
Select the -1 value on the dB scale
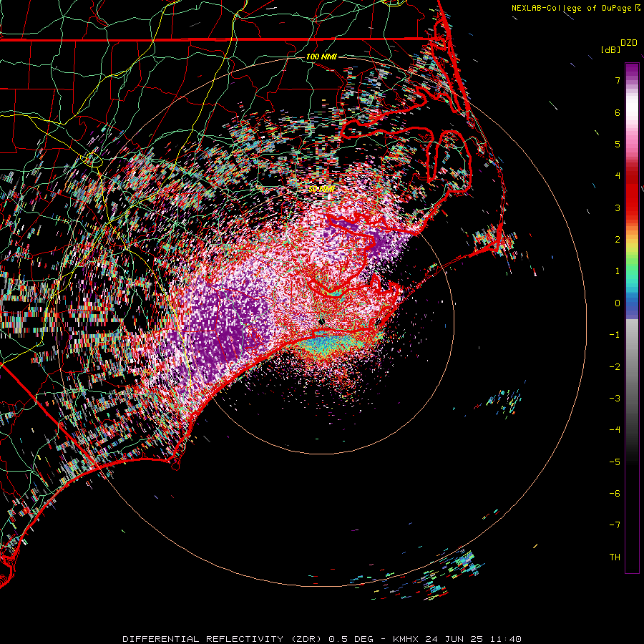point(615,335)
